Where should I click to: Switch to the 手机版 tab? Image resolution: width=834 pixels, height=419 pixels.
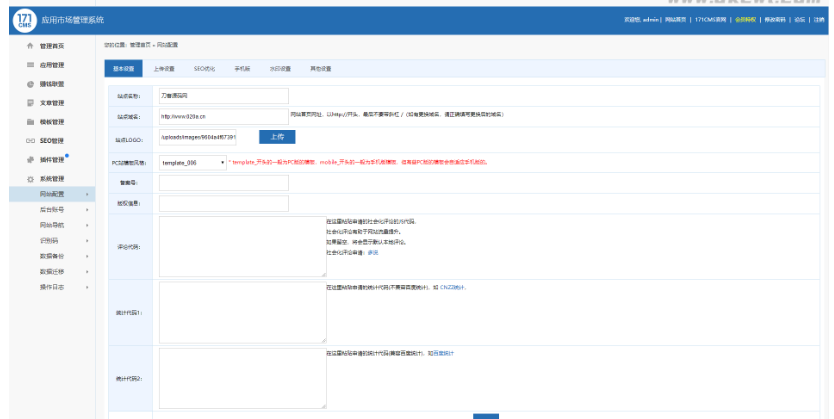click(242, 69)
